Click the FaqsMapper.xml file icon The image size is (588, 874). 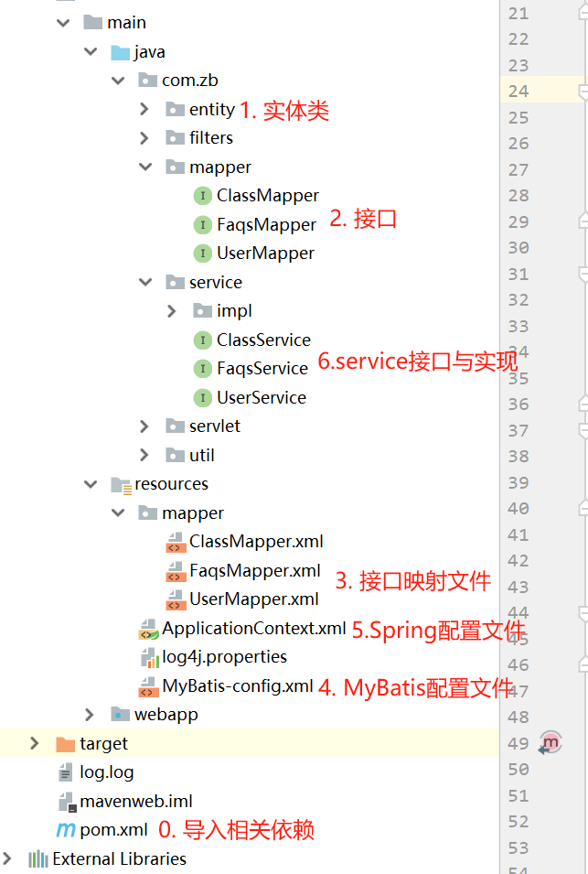(176, 571)
